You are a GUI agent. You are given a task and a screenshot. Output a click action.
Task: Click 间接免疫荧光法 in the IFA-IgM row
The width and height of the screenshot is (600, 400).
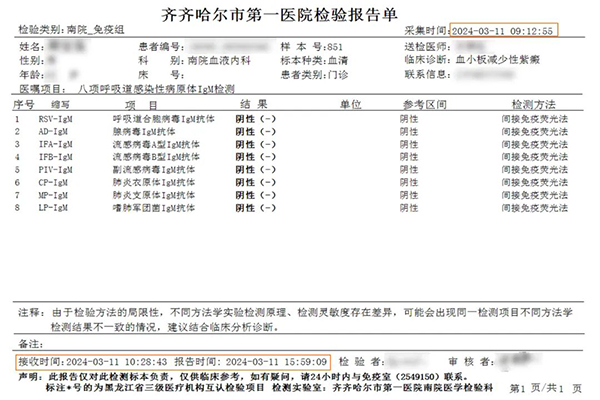pyautogui.click(x=535, y=144)
